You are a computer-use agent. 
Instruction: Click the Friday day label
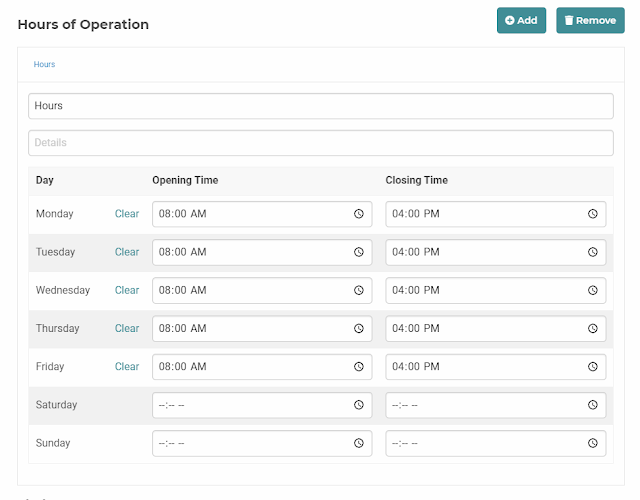tap(50, 367)
